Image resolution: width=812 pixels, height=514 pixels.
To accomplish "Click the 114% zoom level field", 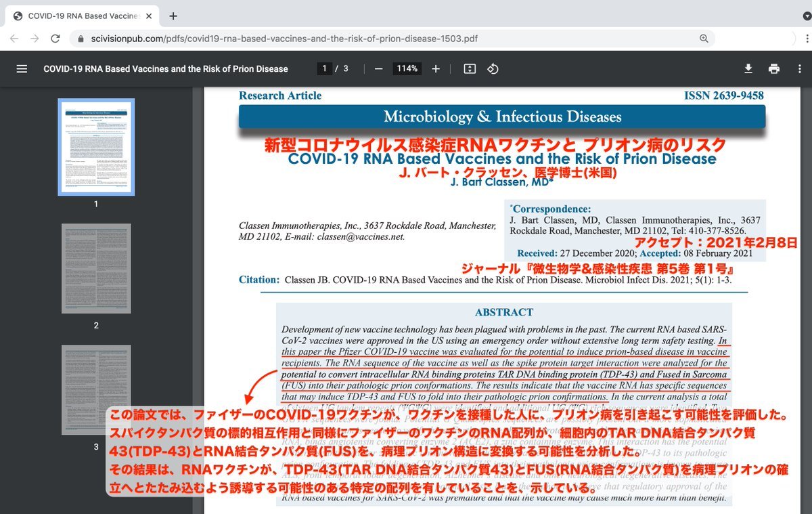I will coord(407,68).
